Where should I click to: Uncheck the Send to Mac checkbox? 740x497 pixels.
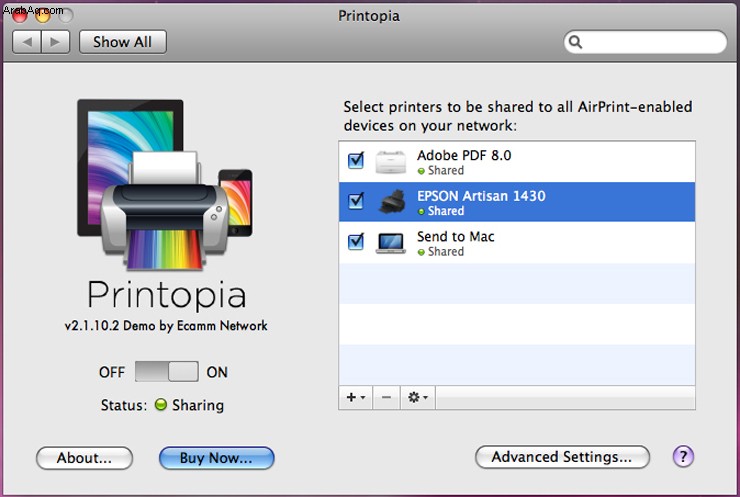tap(356, 242)
